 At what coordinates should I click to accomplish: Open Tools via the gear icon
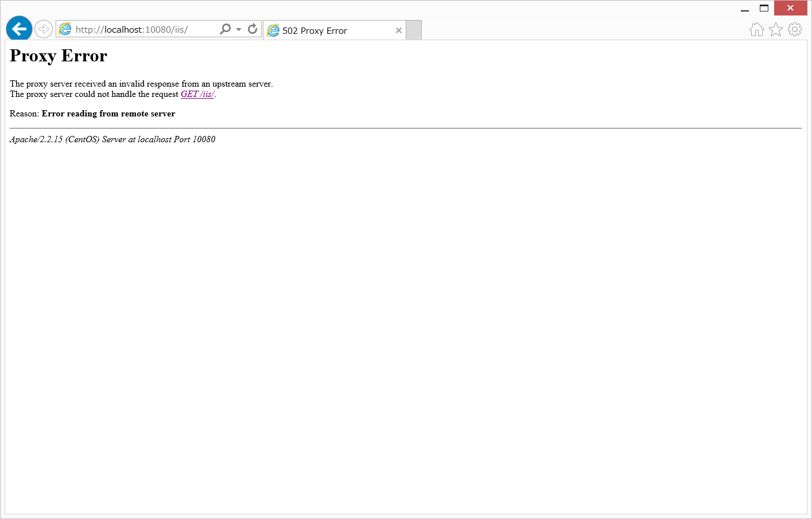tap(795, 29)
